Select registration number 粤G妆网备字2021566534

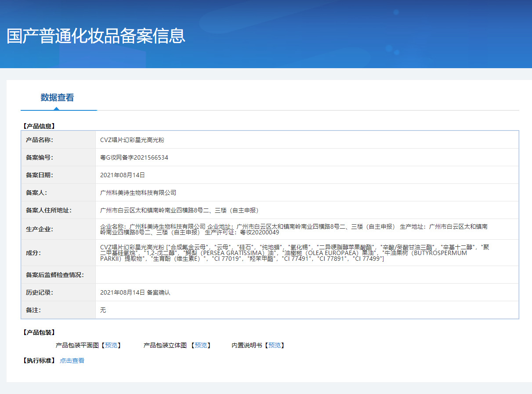(134, 157)
